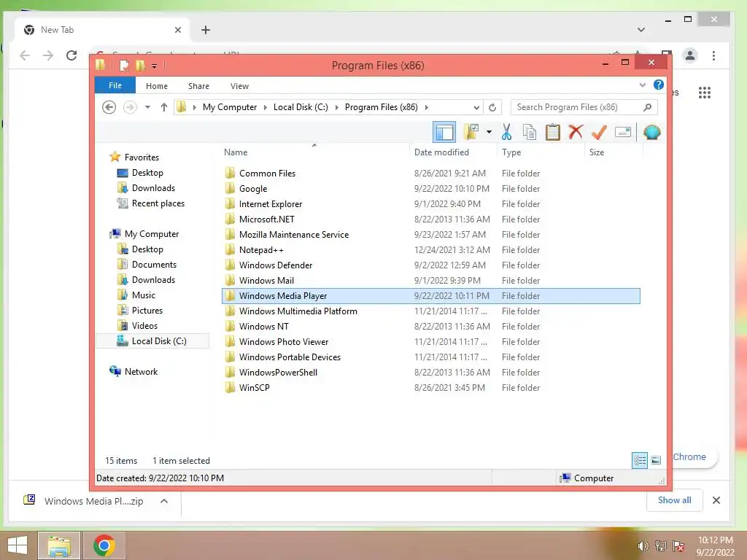Click the Explorer Forward arrow button

pyautogui.click(x=130, y=107)
